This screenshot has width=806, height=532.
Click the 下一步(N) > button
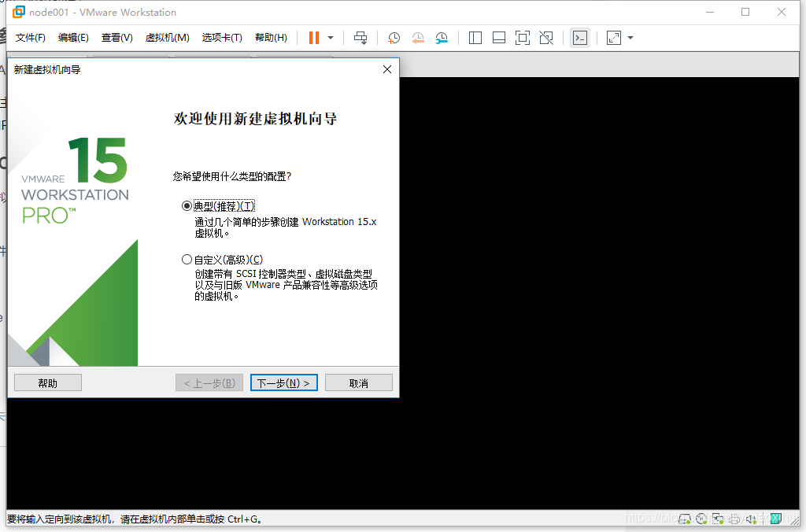pos(283,383)
